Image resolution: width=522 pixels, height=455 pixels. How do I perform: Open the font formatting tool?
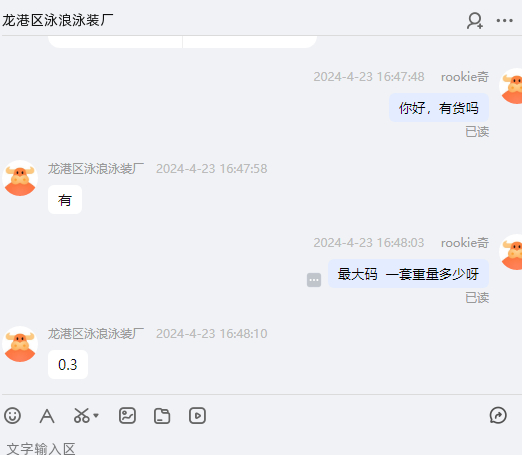click(47, 416)
